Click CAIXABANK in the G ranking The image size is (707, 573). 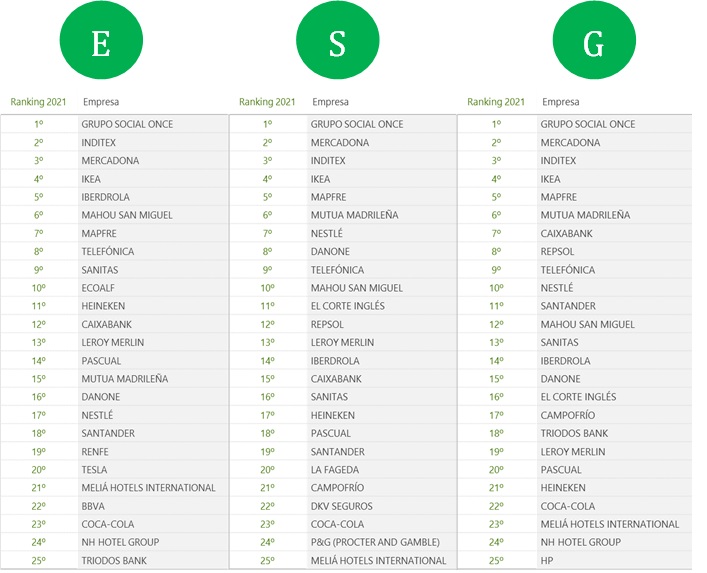click(x=567, y=234)
